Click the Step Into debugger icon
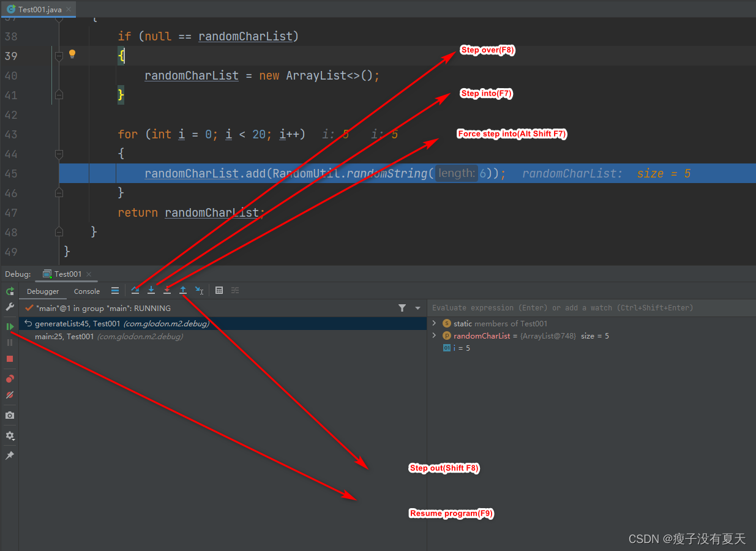 click(151, 290)
